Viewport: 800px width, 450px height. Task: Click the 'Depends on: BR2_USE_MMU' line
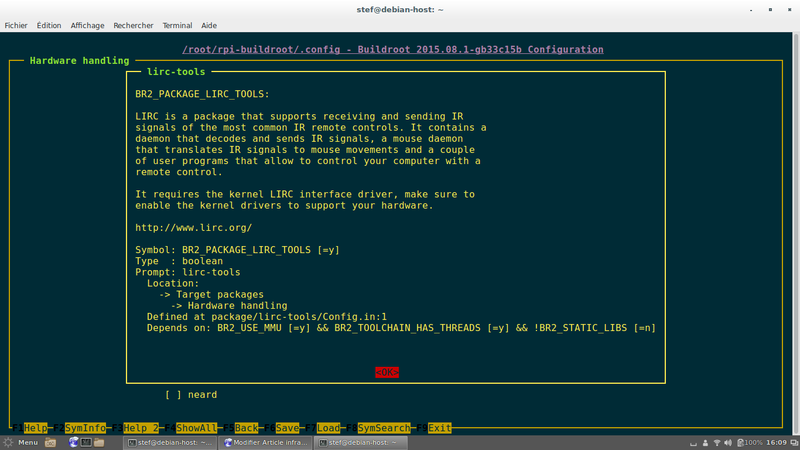(401, 328)
